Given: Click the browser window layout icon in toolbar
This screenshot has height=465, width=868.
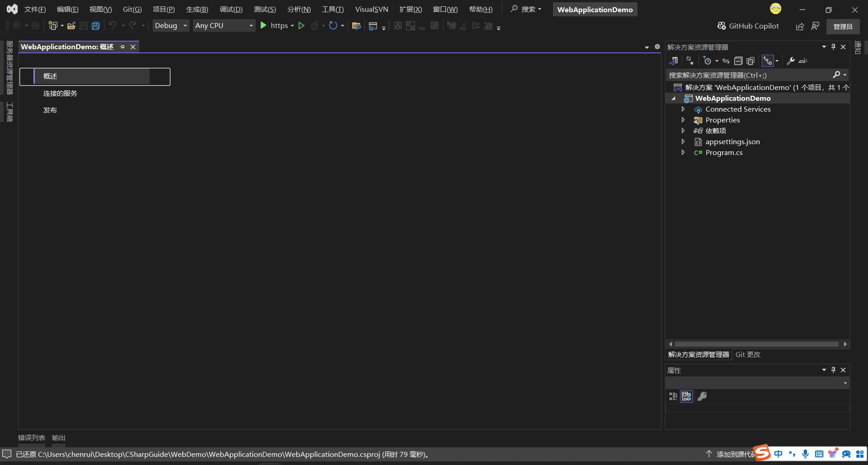Looking at the screenshot, I should (373, 26).
